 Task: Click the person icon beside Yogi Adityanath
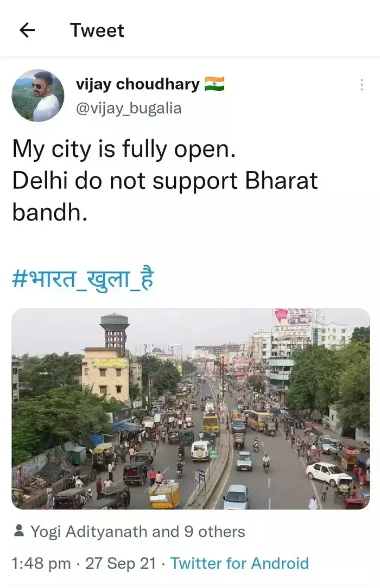pyautogui.click(x=18, y=532)
